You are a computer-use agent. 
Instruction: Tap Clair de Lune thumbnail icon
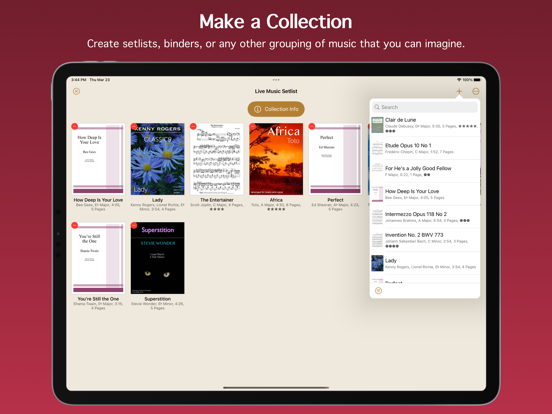[x=377, y=125]
